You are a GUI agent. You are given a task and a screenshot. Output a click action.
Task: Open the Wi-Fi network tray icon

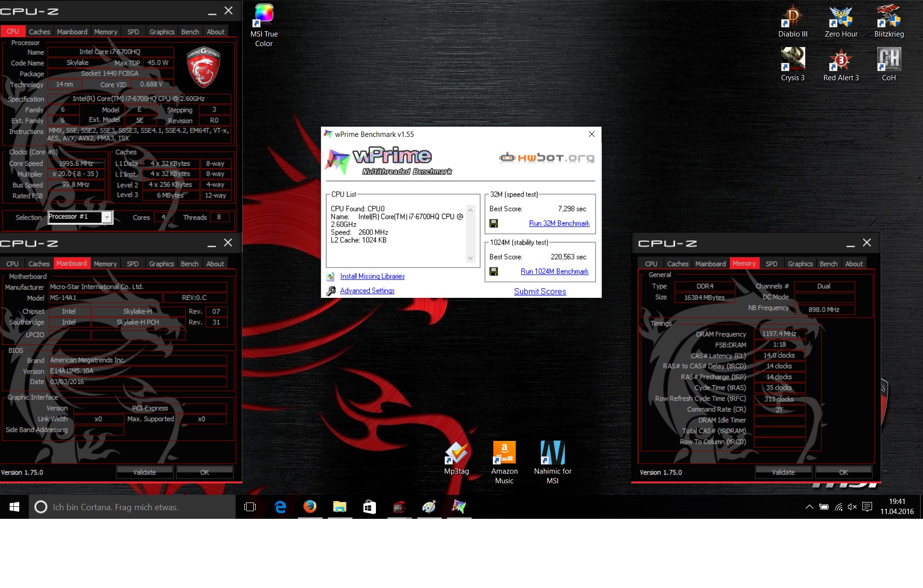(838, 507)
